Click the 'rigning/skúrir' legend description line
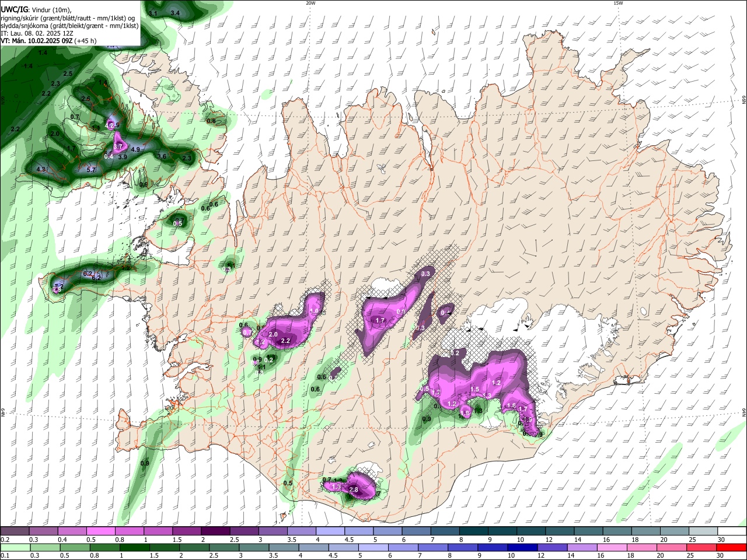This screenshot has width=747, height=560. 68,17
